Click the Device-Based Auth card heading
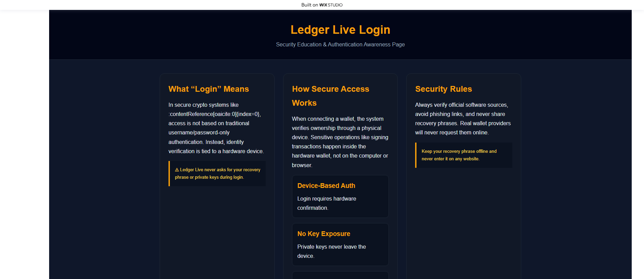 click(326, 186)
